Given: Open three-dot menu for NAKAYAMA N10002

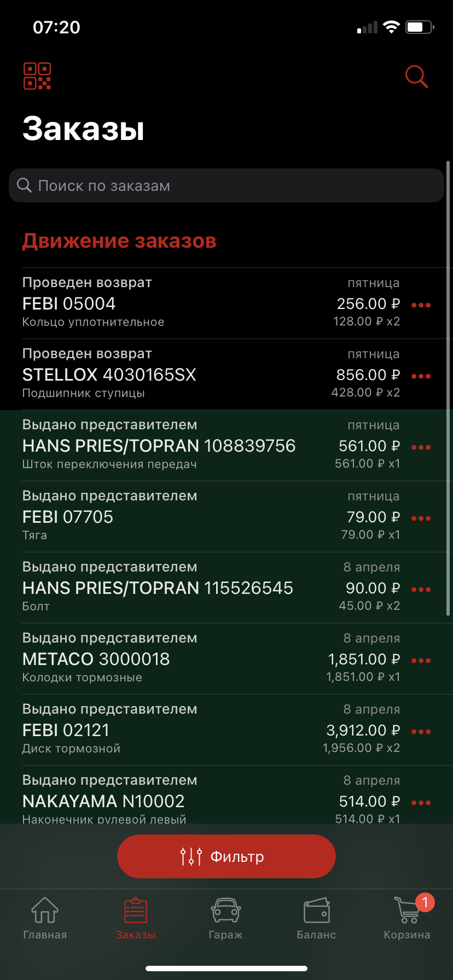Looking at the screenshot, I should click(x=421, y=803).
